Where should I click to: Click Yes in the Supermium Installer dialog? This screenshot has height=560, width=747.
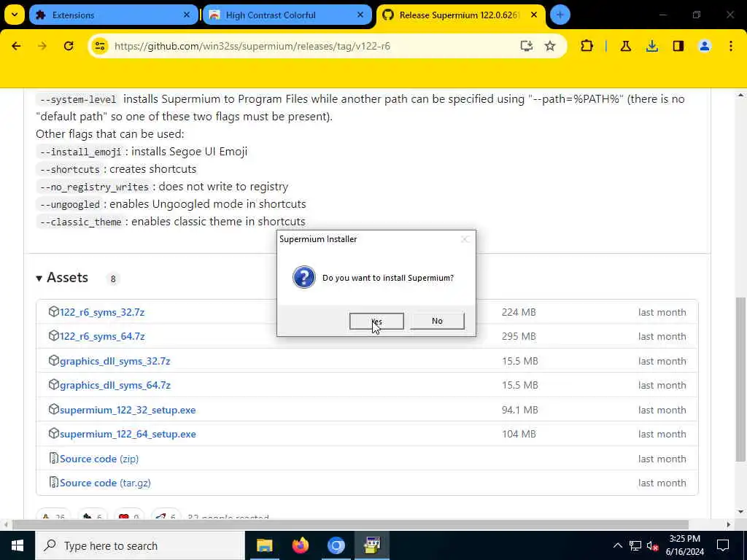pyautogui.click(x=376, y=321)
